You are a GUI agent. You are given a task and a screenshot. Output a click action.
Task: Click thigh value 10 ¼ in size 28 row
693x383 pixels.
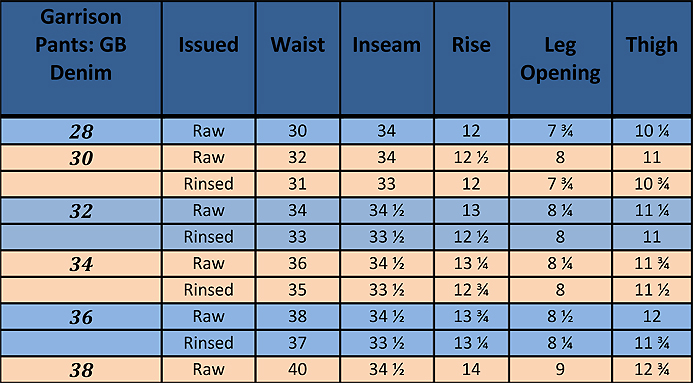(x=652, y=131)
